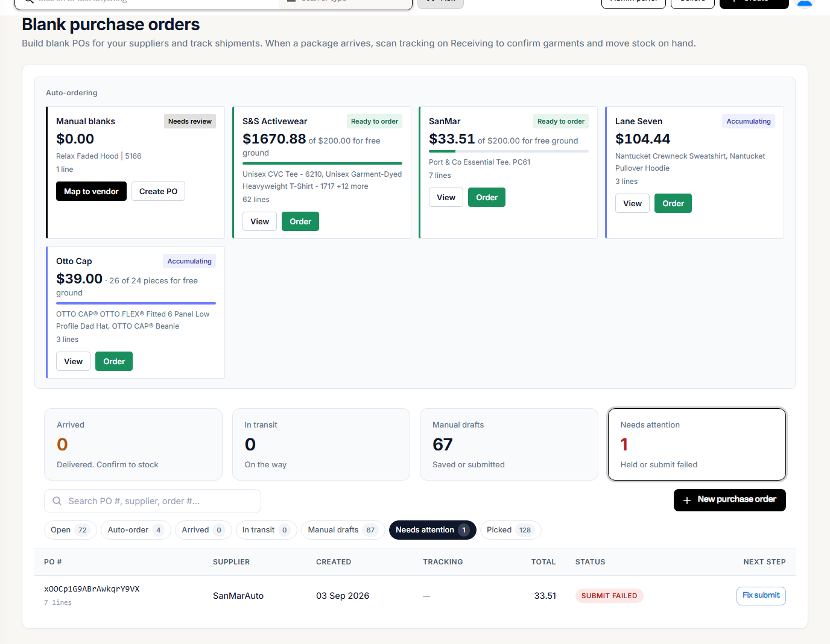Click the Otto Cap free ground progress bar
Screen dimensions: 830x644
(x=136, y=303)
